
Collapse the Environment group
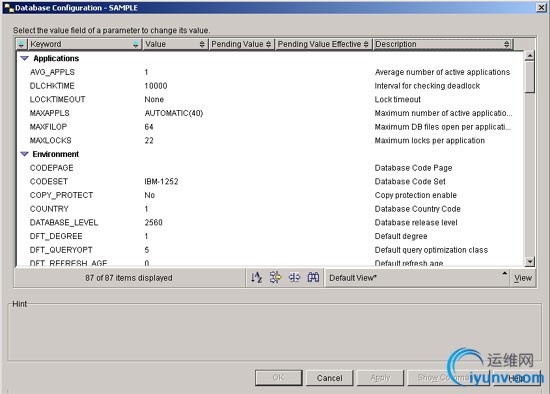(24, 154)
